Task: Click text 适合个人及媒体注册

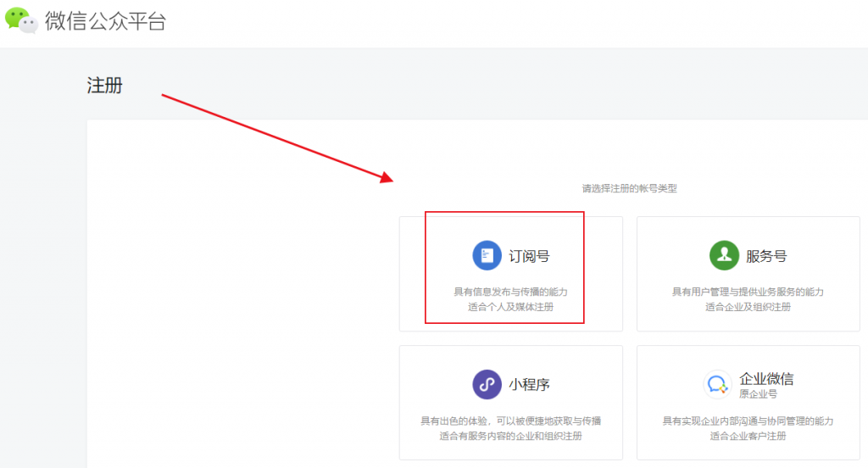Action: pos(510,307)
